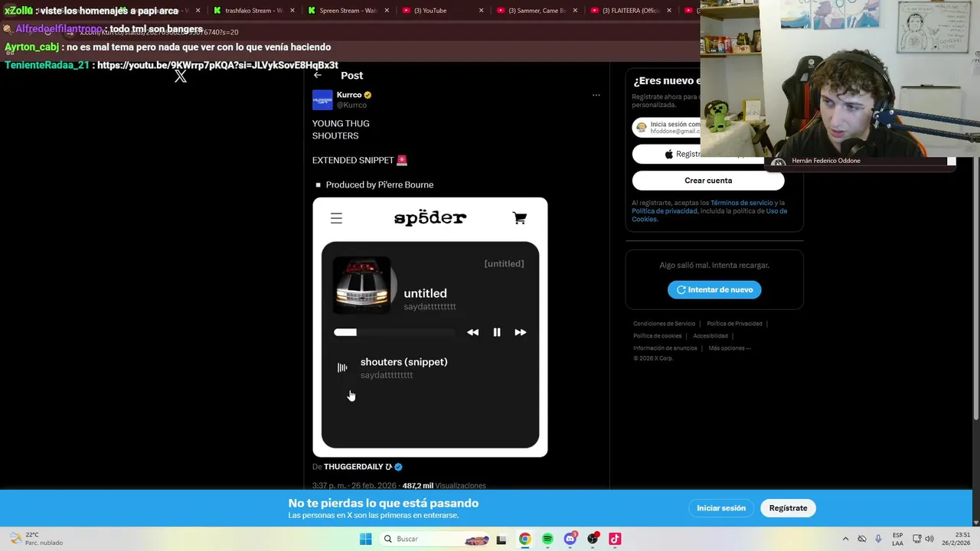Click the microphone tray icon

[x=878, y=539]
